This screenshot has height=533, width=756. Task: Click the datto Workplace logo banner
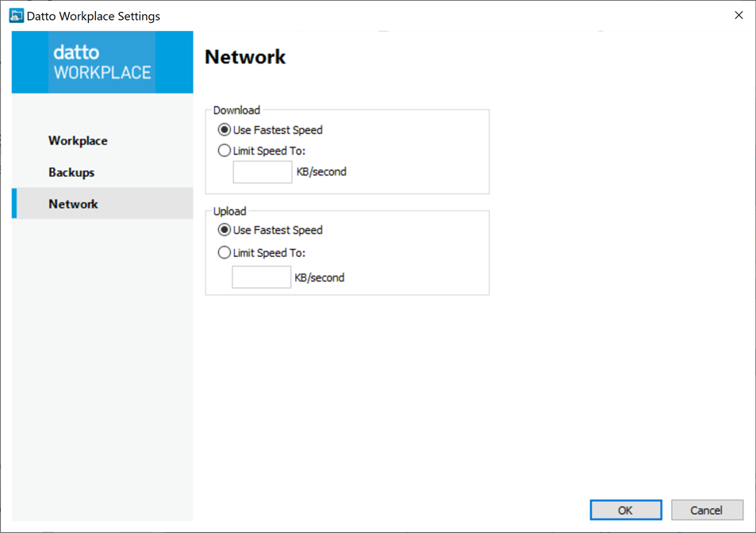point(102,63)
